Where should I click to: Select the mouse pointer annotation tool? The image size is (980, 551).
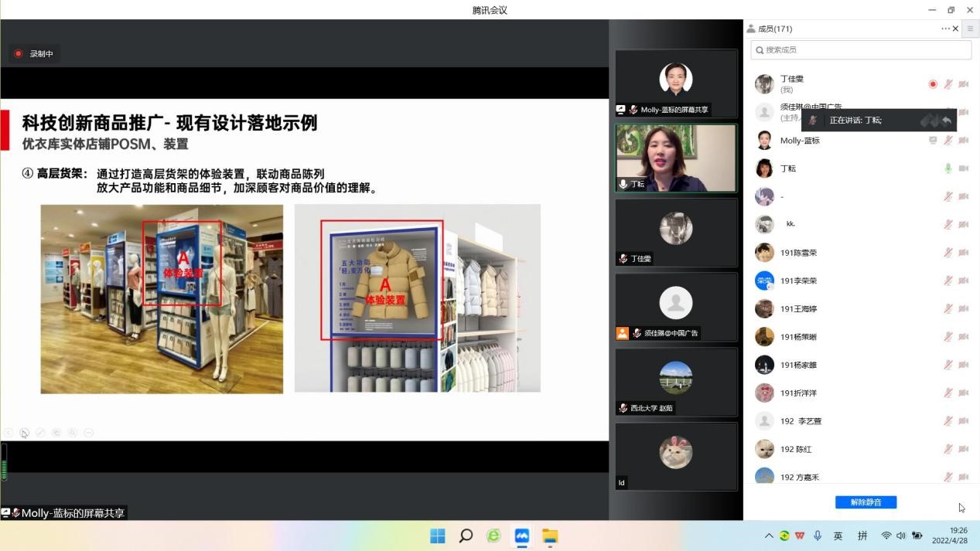25,433
